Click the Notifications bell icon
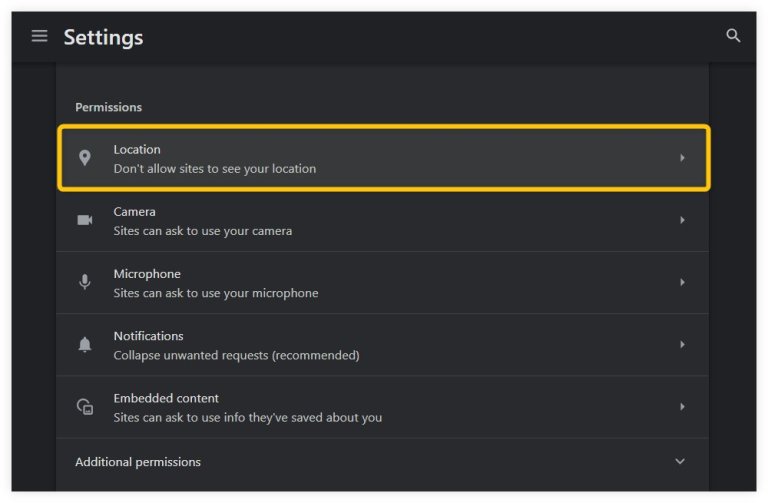 (x=85, y=345)
